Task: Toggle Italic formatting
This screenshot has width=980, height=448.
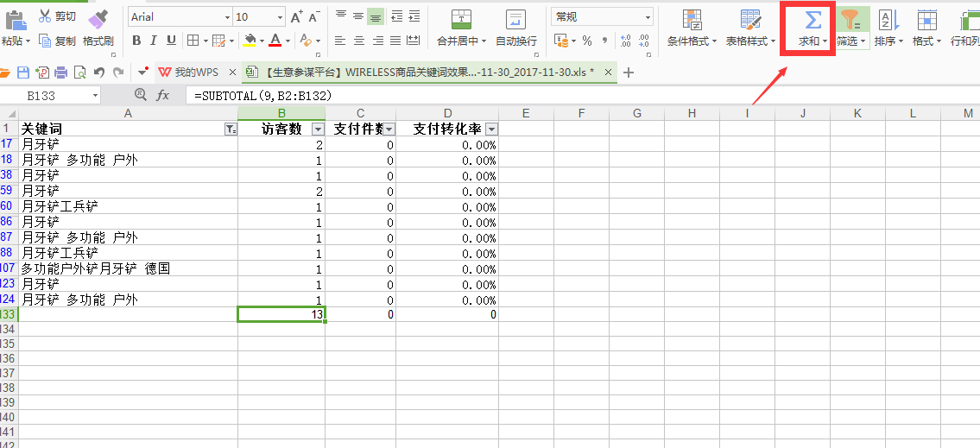Action: (x=154, y=41)
